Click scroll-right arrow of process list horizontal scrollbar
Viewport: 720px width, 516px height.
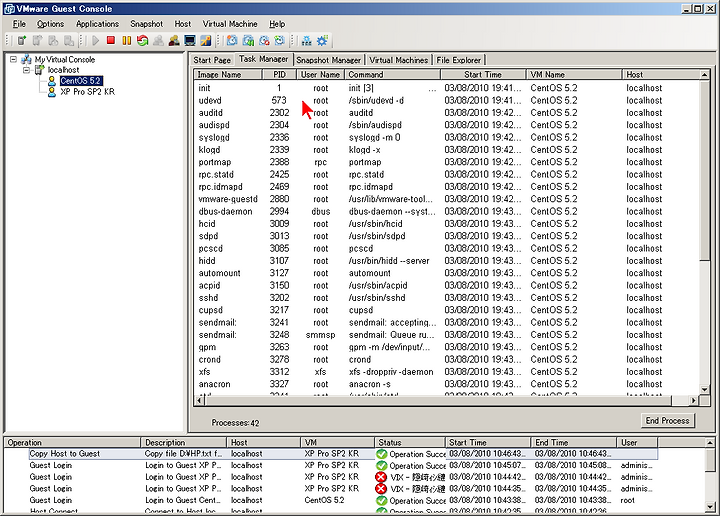pos(693,400)
